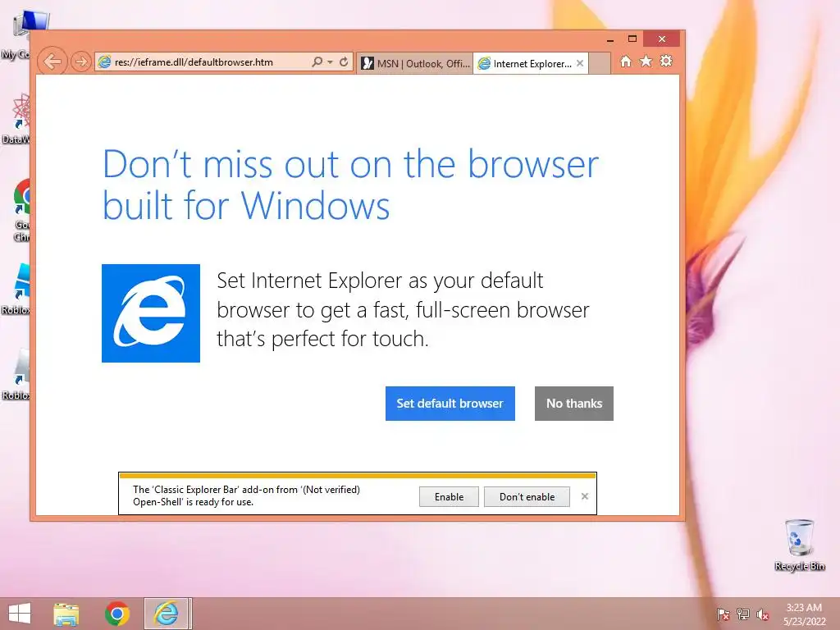Image resolution: width=840 pixels, height=630 pixels.
Task: Click the Action Center flag tray icon
Action: pyautogui.click(x=724, y=614)
